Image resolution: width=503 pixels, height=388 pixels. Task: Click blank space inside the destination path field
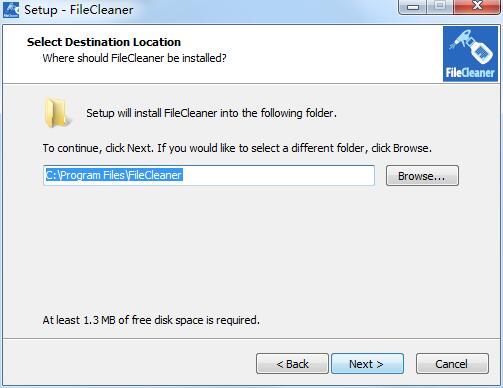[x=278, y=175]
